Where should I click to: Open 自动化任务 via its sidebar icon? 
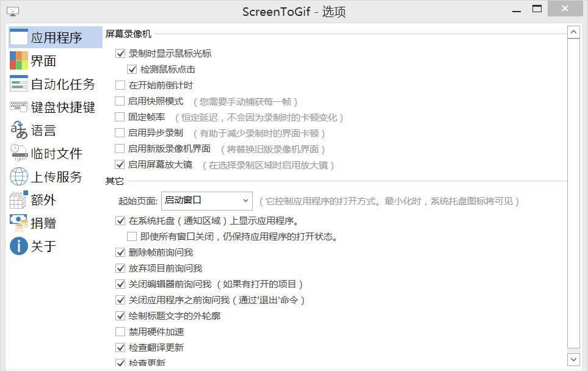pyautogui.click(x=19, y=84)
